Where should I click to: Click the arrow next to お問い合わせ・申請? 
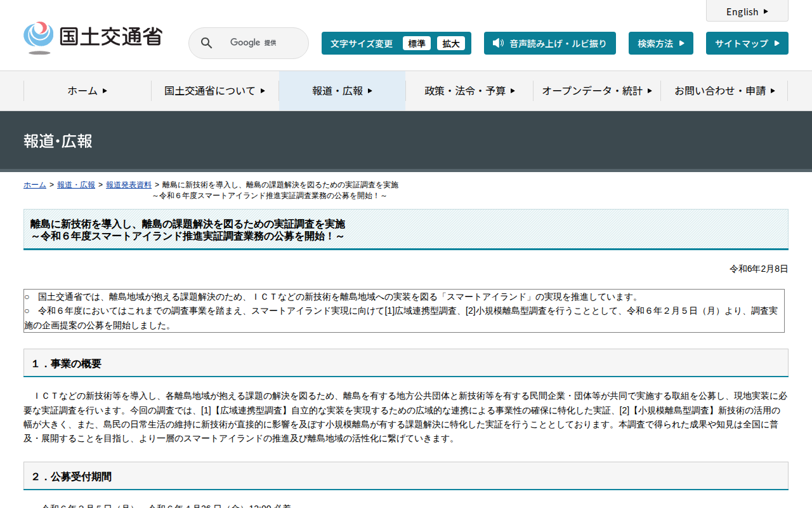[773, 91]
